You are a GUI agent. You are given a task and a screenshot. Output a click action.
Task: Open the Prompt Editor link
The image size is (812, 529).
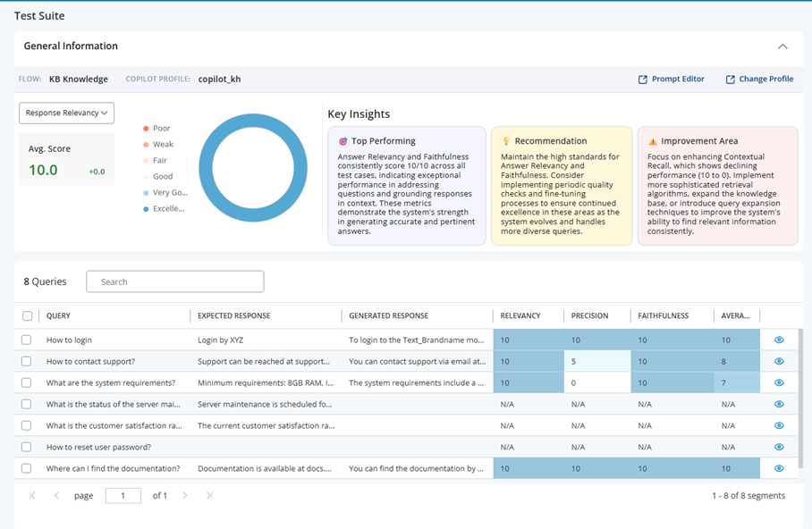click(671, 80)
